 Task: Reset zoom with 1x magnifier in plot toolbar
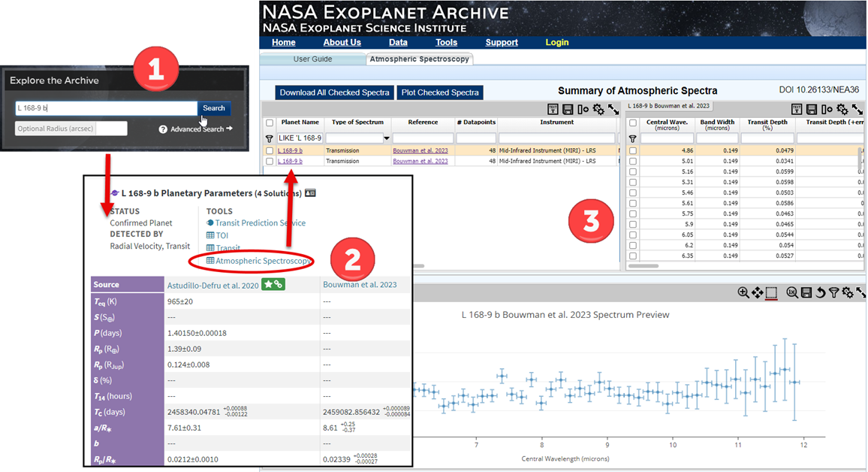coord(792,292)
